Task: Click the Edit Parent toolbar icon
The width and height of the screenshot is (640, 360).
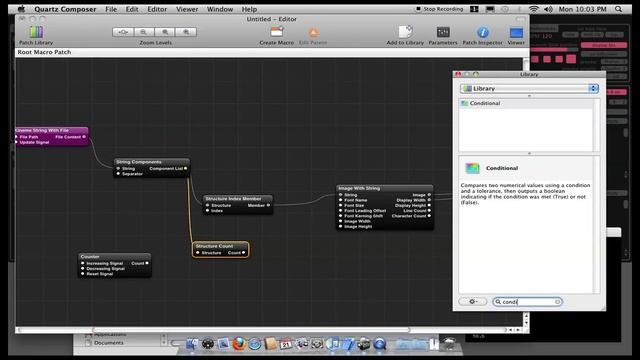Action: (x=313, y=33)
